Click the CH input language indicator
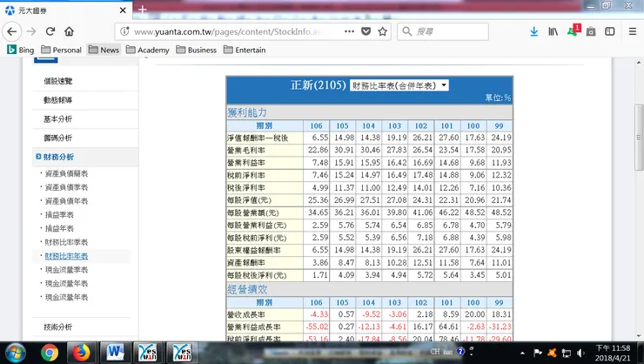The image size is (644, 364). pos(435,352)
